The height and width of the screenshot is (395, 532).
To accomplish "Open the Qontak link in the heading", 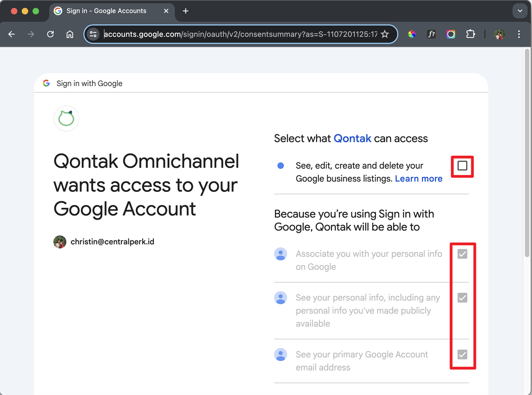I will [352, 139].
